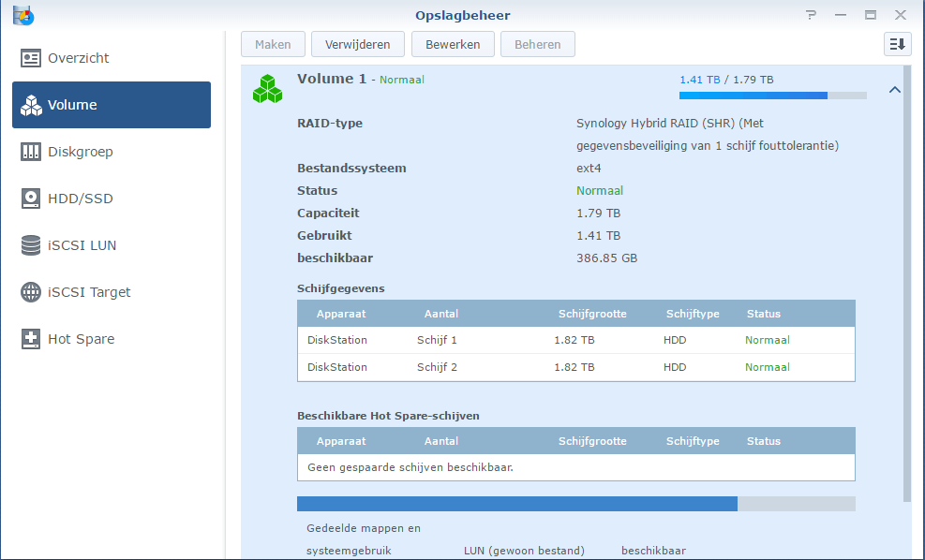The width and height of the screenshot is (925, 560).
Task: Select the Schijf 1 row cell
Action: 437,340
